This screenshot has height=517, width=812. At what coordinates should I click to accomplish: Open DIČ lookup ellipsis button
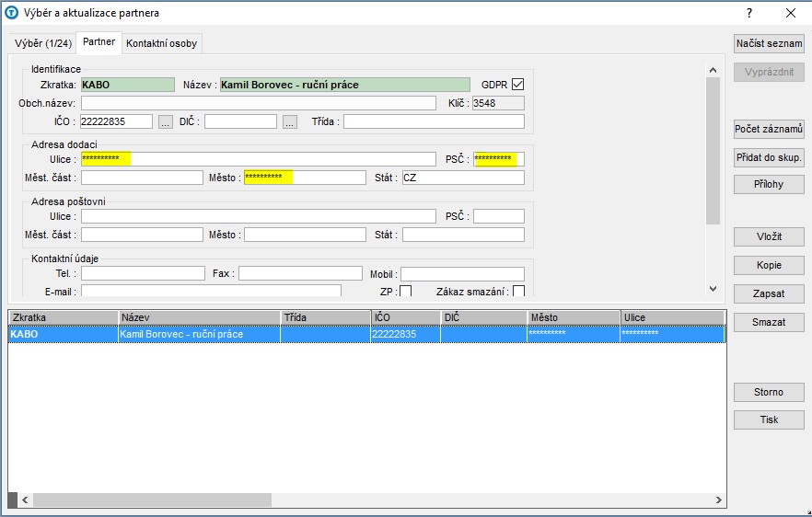289,122
